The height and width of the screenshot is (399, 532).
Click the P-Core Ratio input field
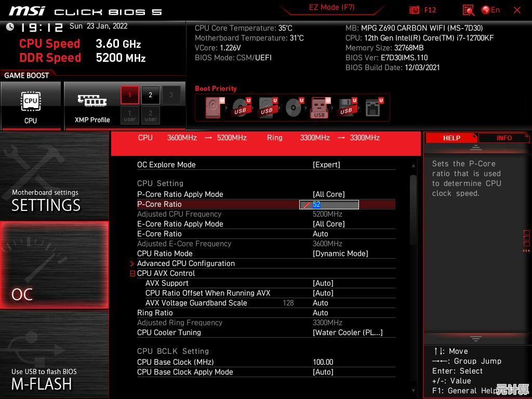click(329, 205)
